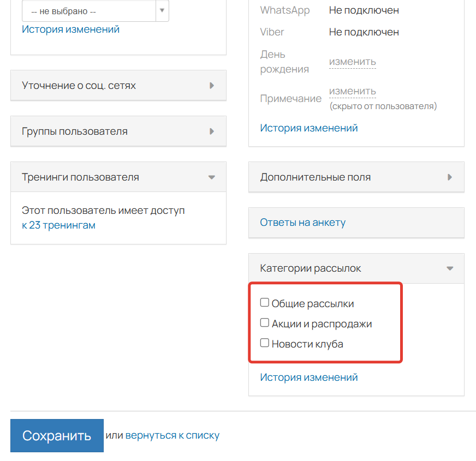Click the expand arrow on 'Дополнительные поля'
The image size is (476, 461).
(x=450, y=177)
